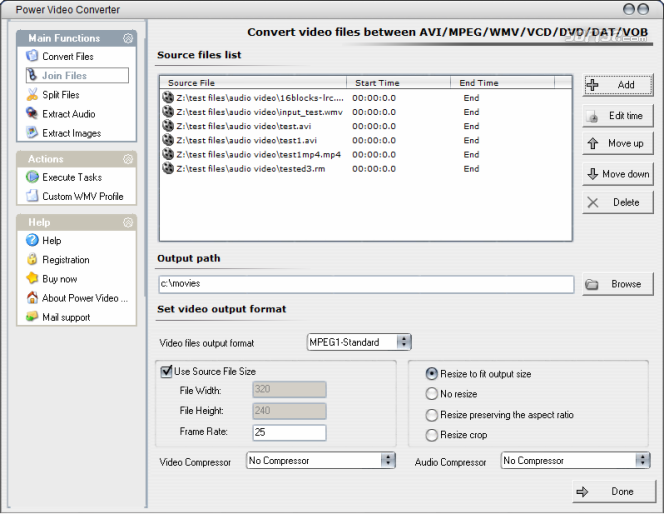The height and width of the screenshot is (514, 664).
Task: Uncheck Use Source File Size
Action: click(x=166, y=371)
